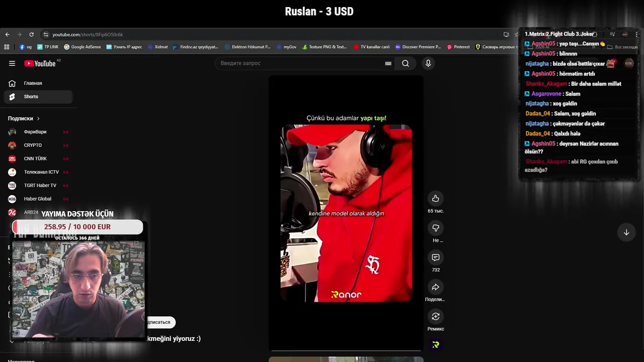Image resolution: width=644 pixels, height=362 pixels.
Task: Open the Ремикс remix button
Action: pos(436,316)
